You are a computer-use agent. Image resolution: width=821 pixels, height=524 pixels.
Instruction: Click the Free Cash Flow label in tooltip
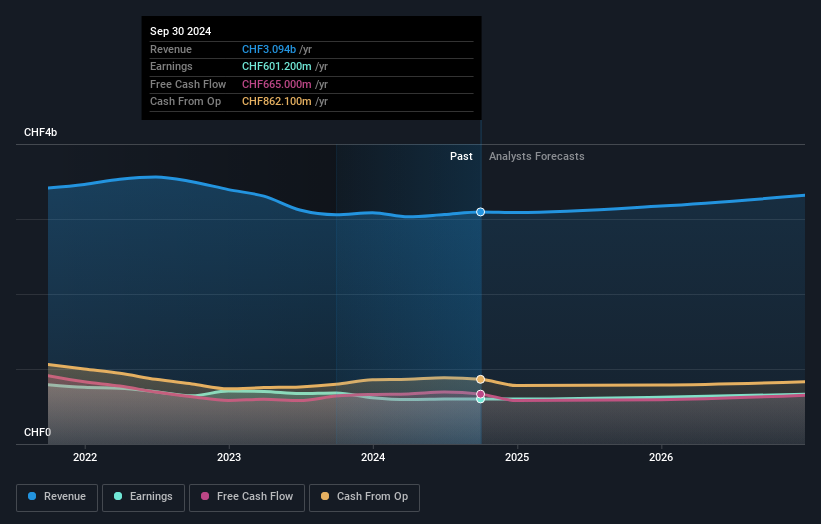tap(188, 84)
